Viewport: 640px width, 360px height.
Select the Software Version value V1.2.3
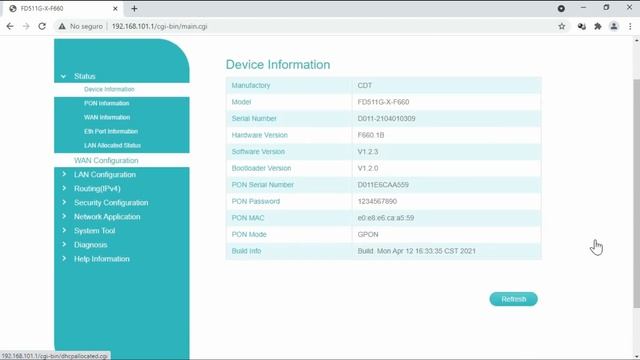(x=368, y=152)
